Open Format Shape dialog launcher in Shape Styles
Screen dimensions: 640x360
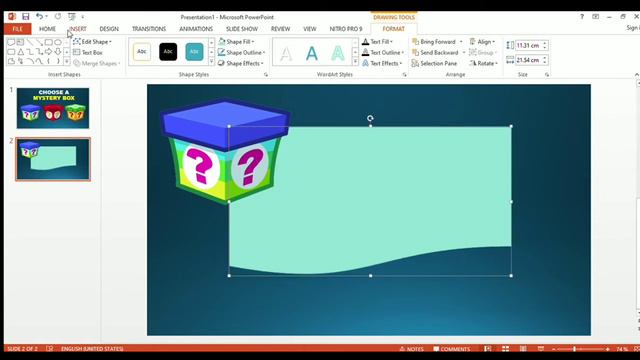pos(266,75)
